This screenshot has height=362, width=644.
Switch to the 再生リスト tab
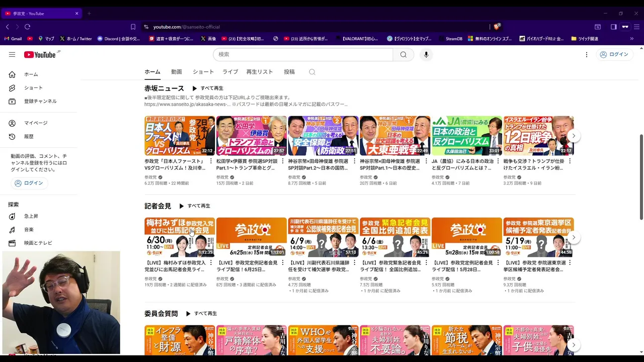tap(260, 72)
